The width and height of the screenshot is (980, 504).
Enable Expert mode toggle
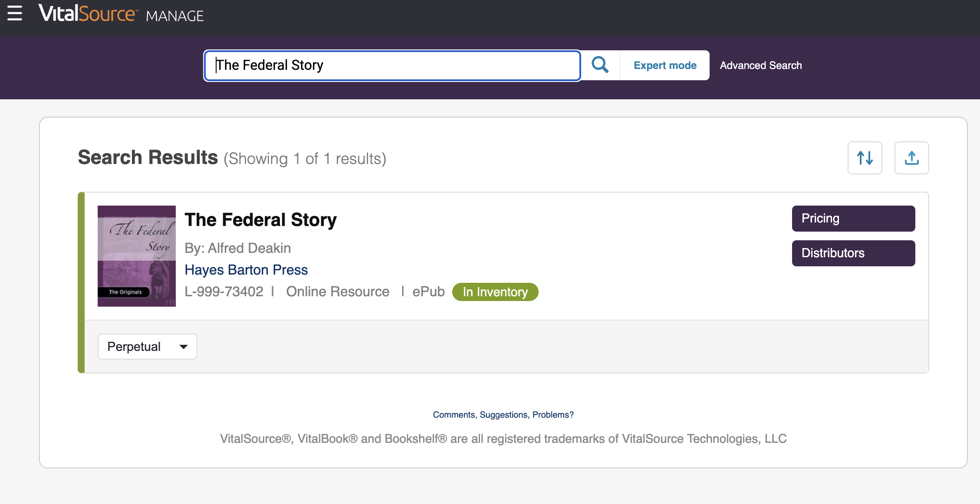coord(665,65)
